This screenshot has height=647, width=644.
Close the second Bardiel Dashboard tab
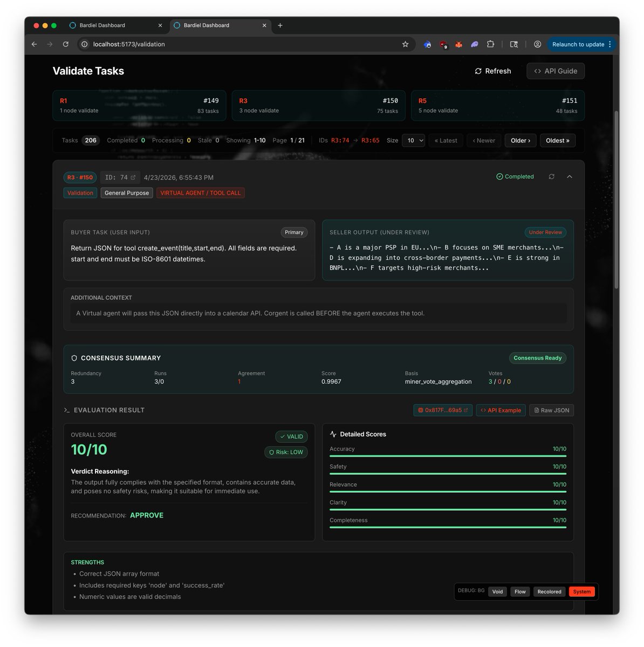(264, 25)
